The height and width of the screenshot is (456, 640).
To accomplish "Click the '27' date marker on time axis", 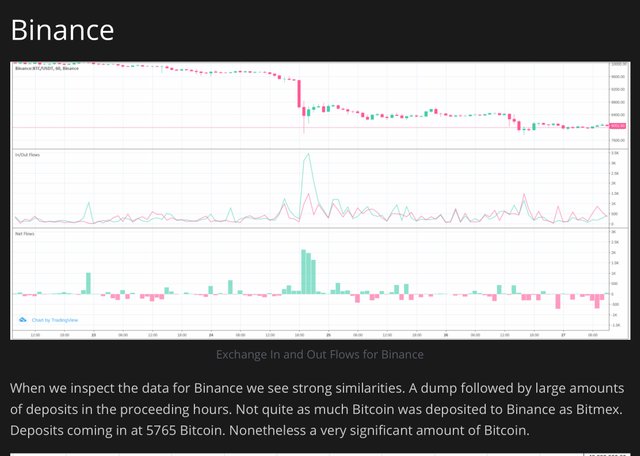I will click(562, 334).
